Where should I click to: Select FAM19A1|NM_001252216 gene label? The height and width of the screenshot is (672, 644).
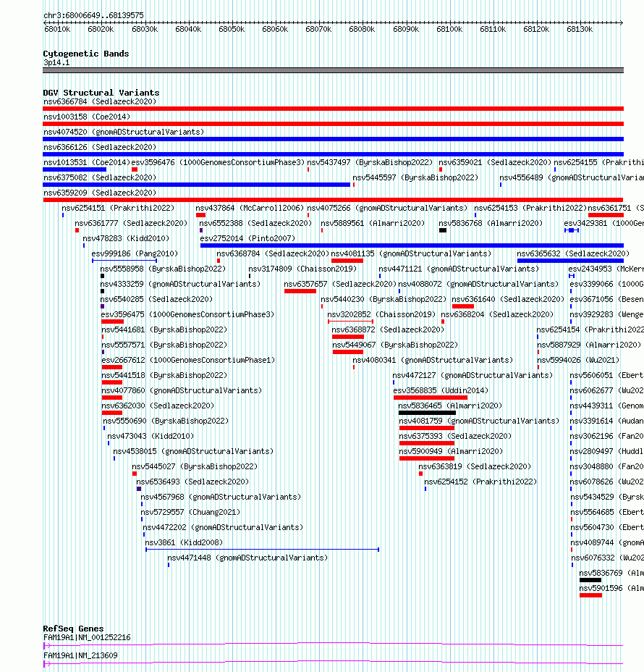(87, 637)
